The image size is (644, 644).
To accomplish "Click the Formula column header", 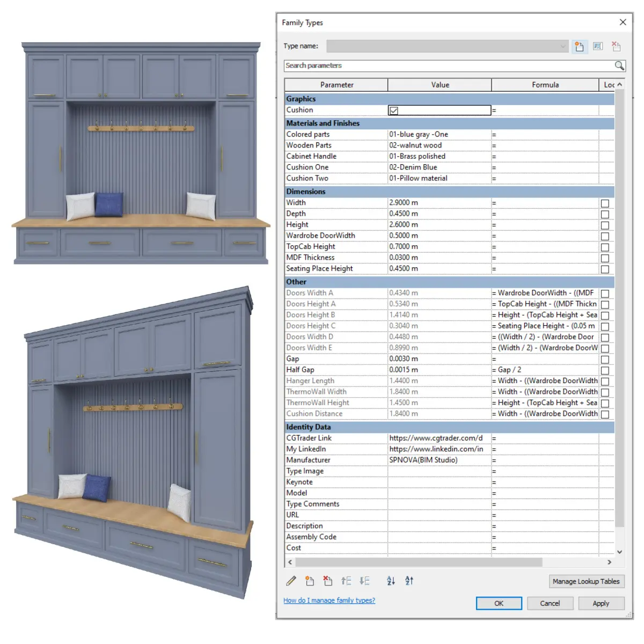I will [x=545, y=85].
